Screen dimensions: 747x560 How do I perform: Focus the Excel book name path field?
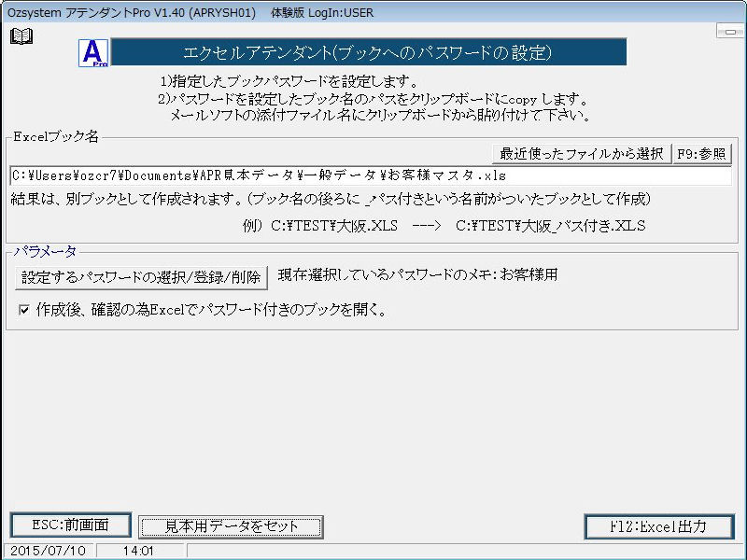[371, 175]
